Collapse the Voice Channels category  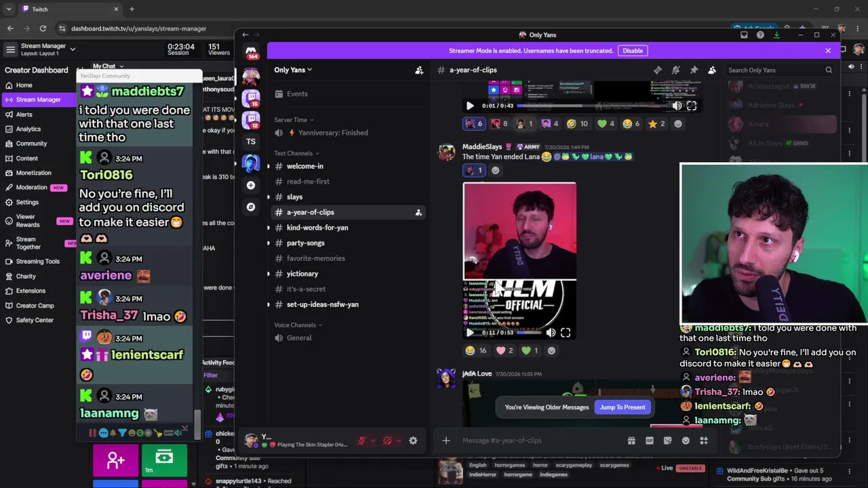click(298, 325)
